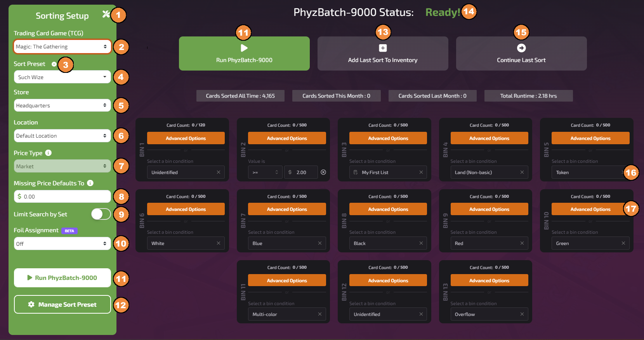Image resolution: width=644 pixels, height=340 pixels.
Task: Expand the Sort Preset Such Wize dropdown
Action: point(62,77)
